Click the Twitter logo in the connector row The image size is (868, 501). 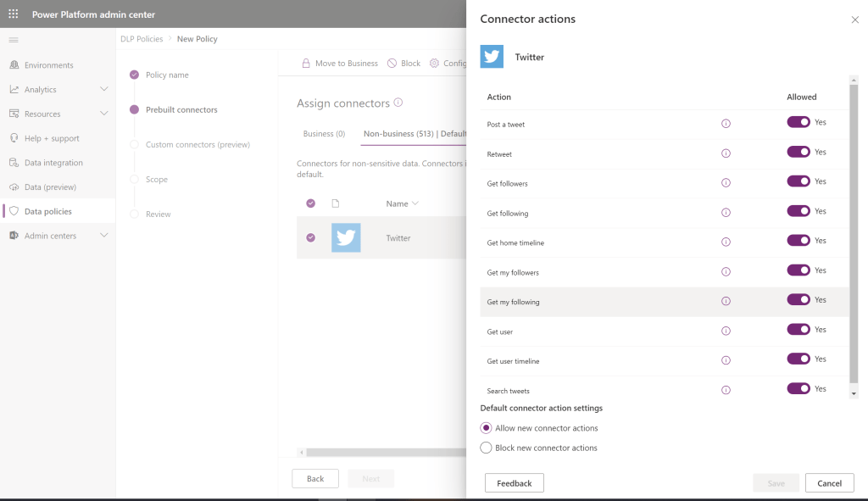tap(346, 238)
